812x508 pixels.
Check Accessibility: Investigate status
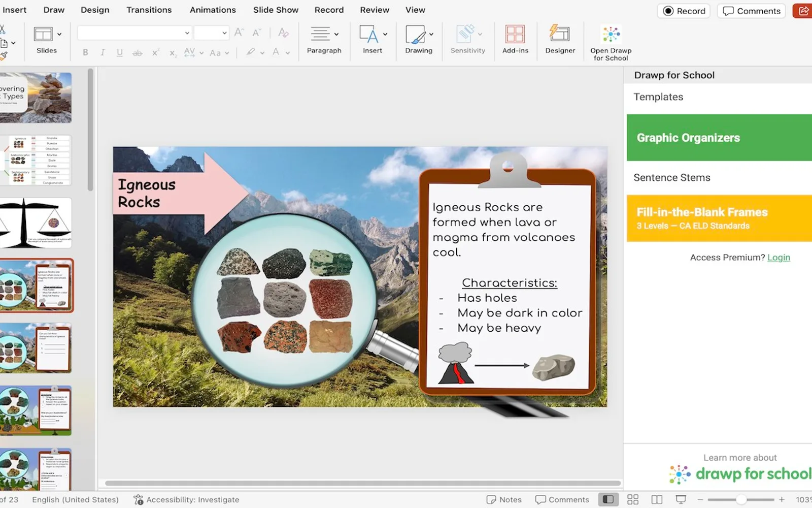click(186, 499)
